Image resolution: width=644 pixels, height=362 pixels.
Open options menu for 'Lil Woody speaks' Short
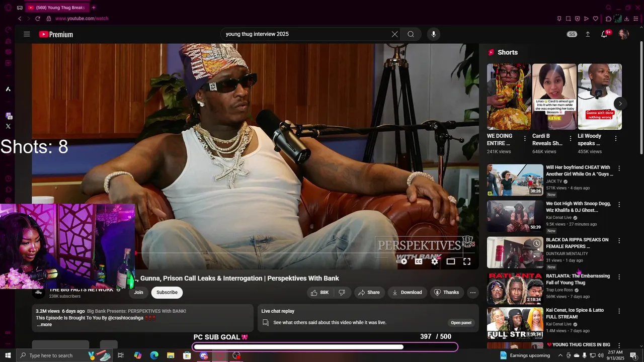(616, 138)
